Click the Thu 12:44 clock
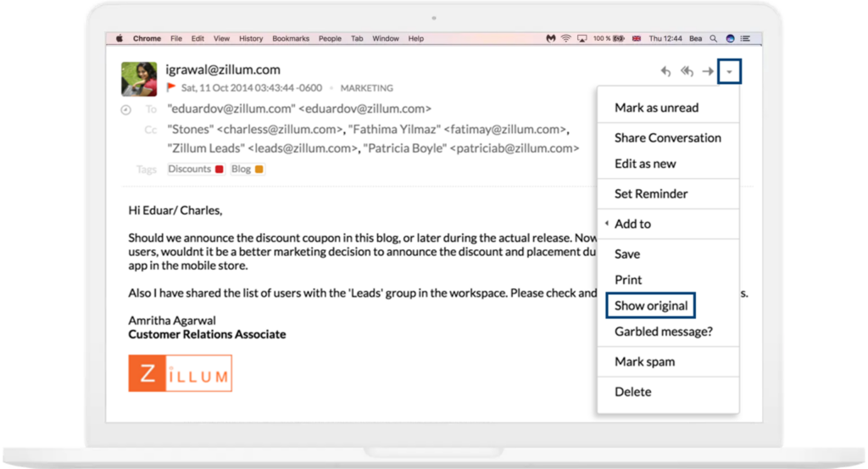The height and width of the screenshot is (469, 868). click(665, 38)
